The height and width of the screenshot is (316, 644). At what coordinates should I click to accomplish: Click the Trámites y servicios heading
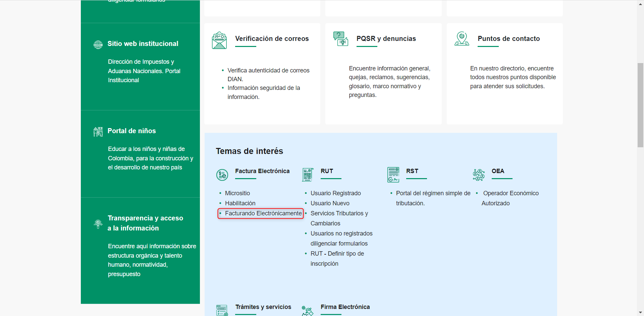pyautogui.click(x=263, y=307)
